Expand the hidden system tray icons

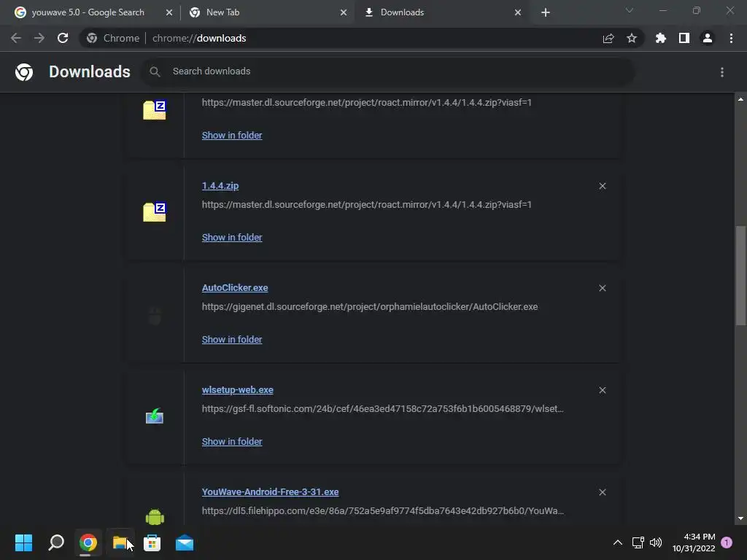617,542
